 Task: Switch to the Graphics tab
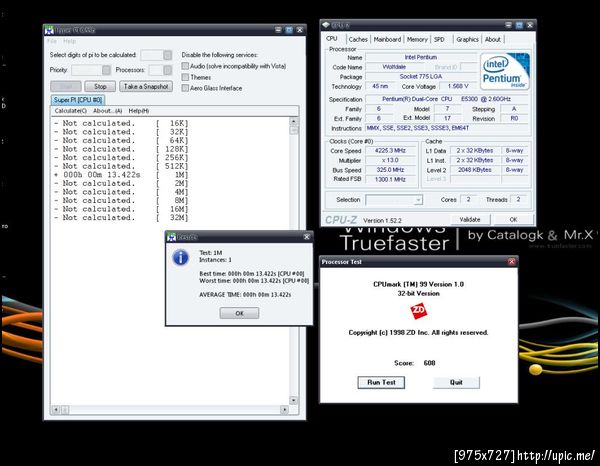pyautogui.click(x=467, y=39)
